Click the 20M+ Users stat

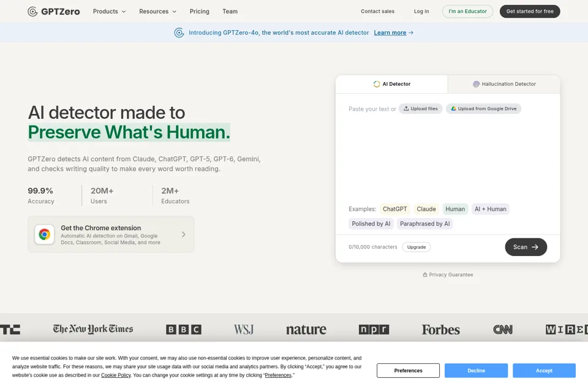point(102,195)
